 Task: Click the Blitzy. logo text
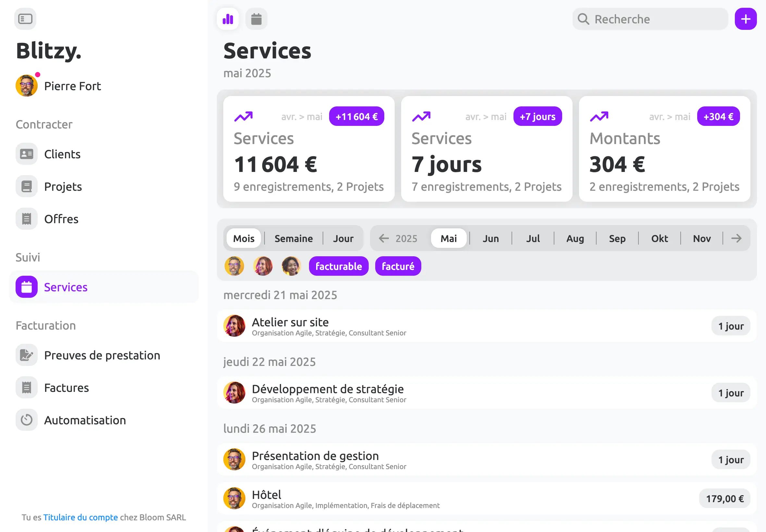(49, 51)
